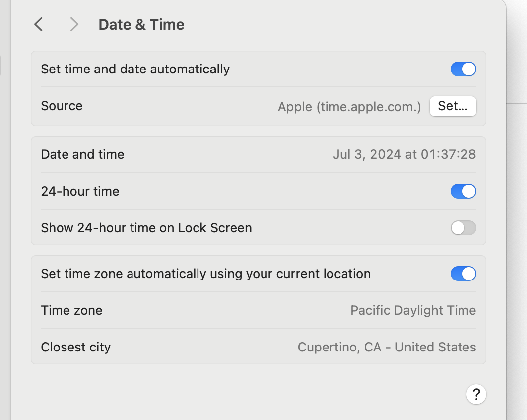Go forward with the right chevron
Screen dimensions: 527x420
pos(74,24)
